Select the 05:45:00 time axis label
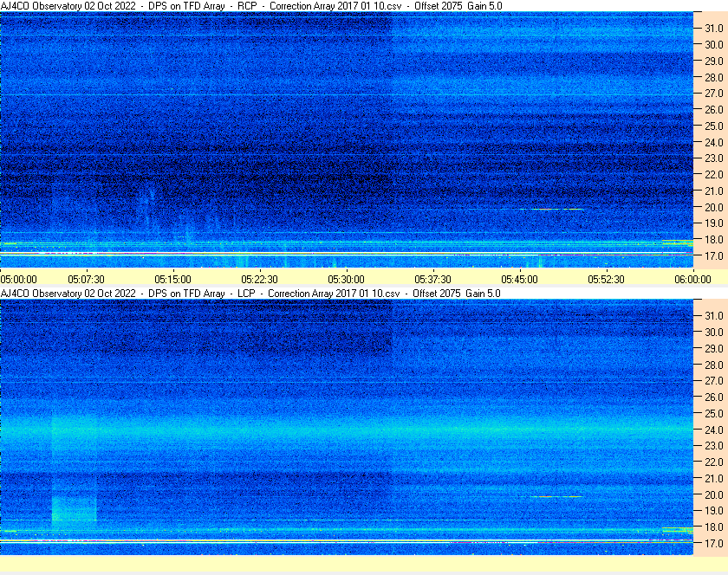 click(519, 280)
